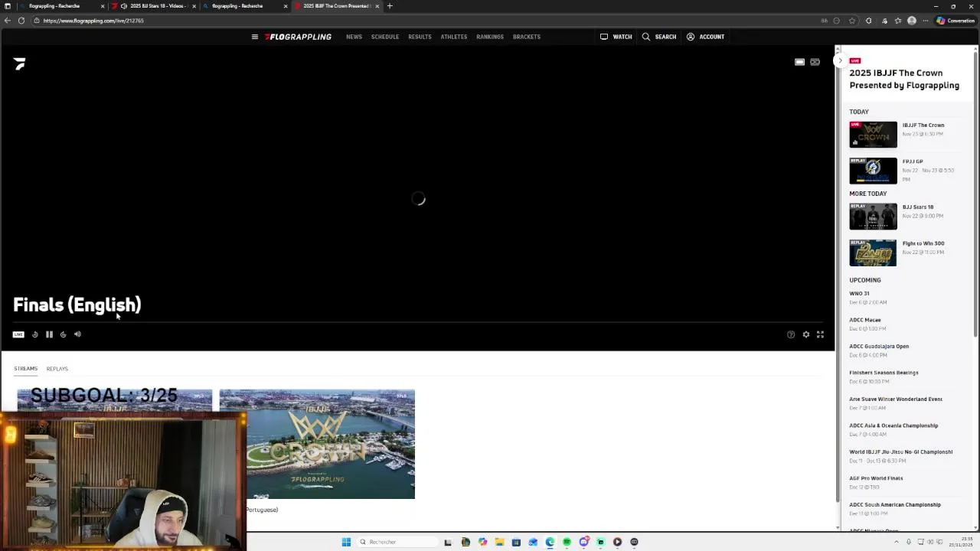
Task: Click the FloSports corner logo in player
Action: (19, 64)
